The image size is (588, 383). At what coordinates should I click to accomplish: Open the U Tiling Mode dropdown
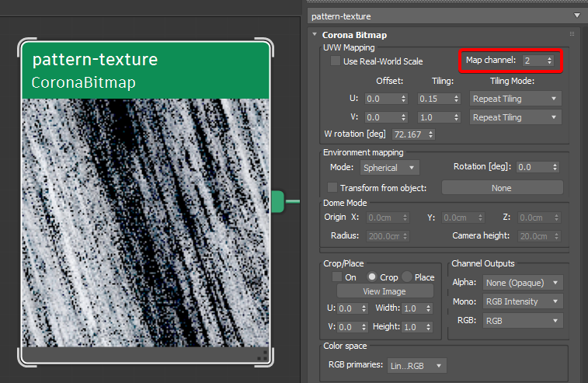point(515,99)
